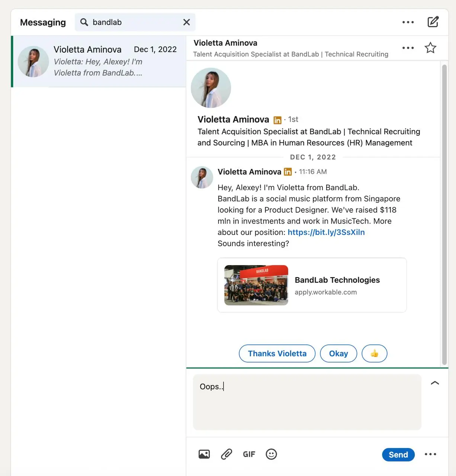Click the apply.workable.com text
Image resolution: width=456 pixels, height=476 pixels.
coord(326,292)
